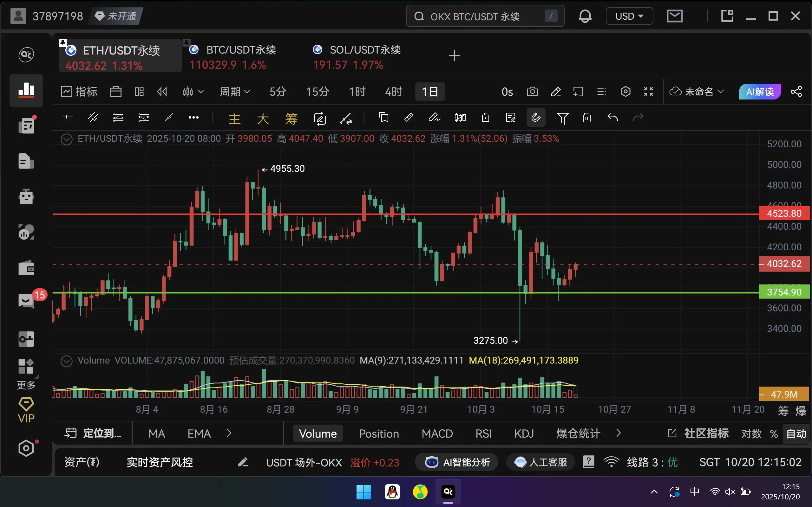
Task: Select the trash delete drawings icon
Action: click(x=586, y=118)
